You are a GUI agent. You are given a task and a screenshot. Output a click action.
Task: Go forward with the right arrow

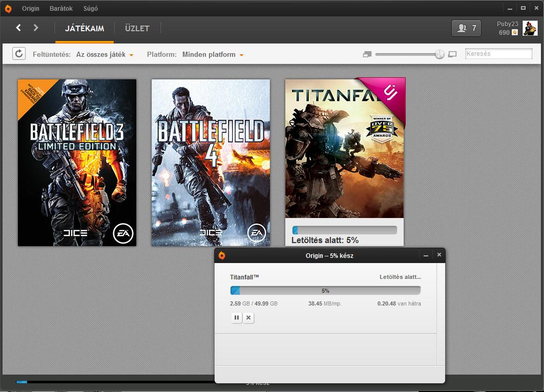point(36,28)
